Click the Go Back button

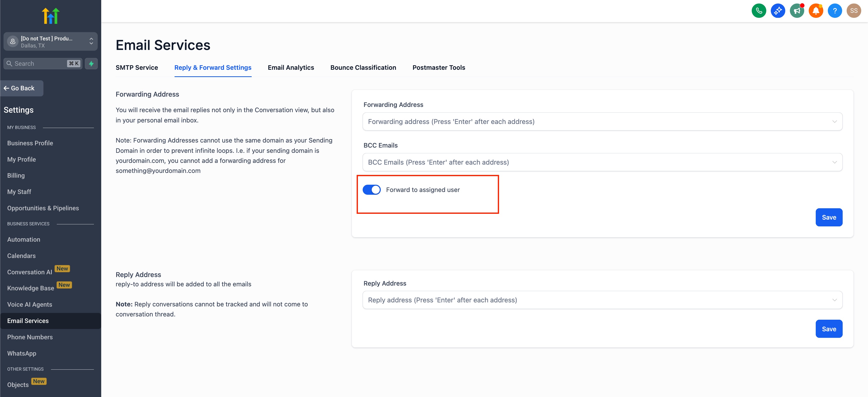[22, 88]
